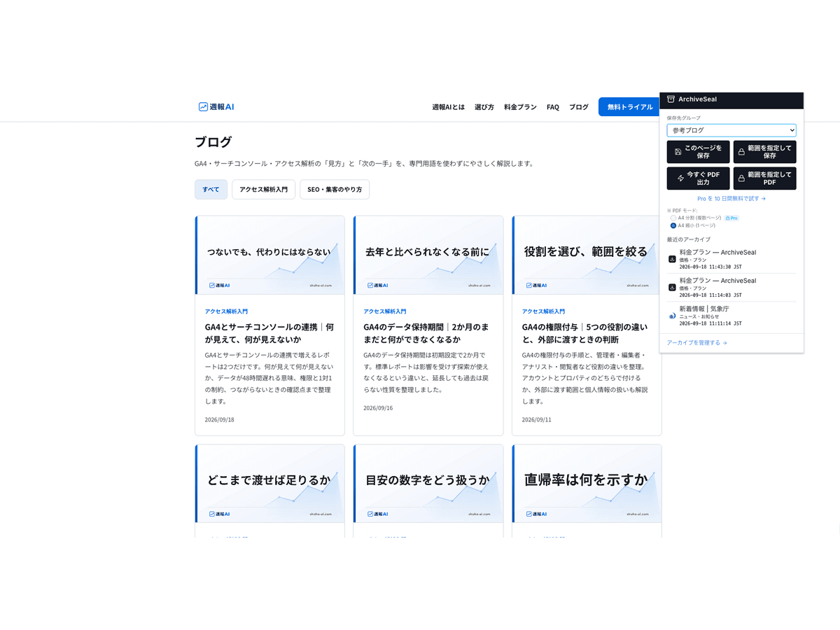This screenshot has width=840, height=630.
Task: Click アクセス解析入門 tag on the 権限付与 card
Action: coord(543,311)
